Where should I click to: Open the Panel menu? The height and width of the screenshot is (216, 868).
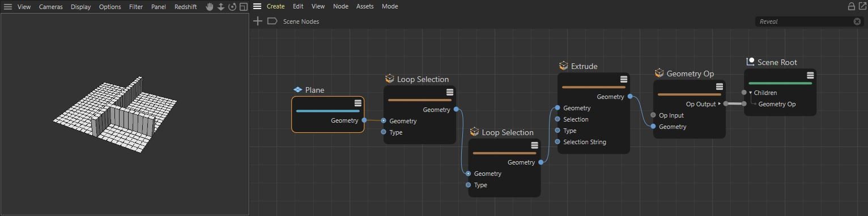[159, 7]
